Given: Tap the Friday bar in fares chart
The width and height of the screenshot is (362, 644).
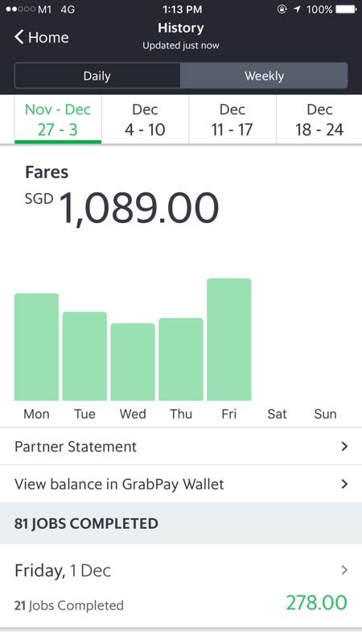Looking at the screenshot, I should pyautogui.click(x=229, y=339).
